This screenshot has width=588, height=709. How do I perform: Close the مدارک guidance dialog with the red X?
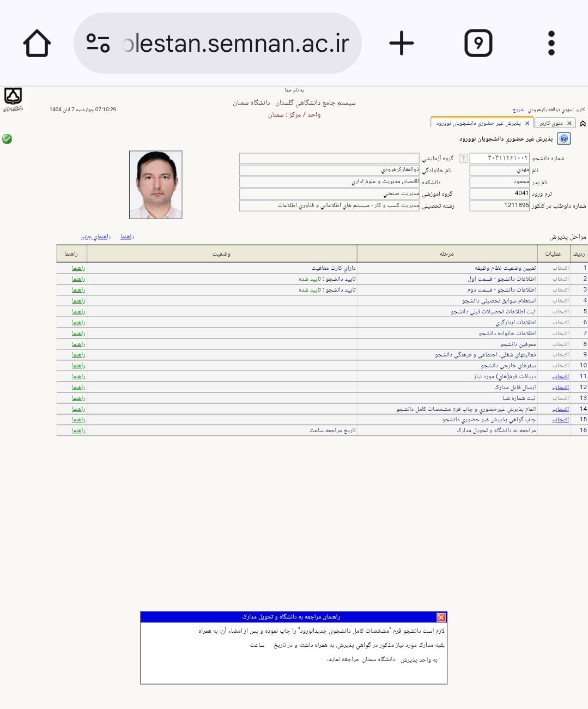[441, 617]
